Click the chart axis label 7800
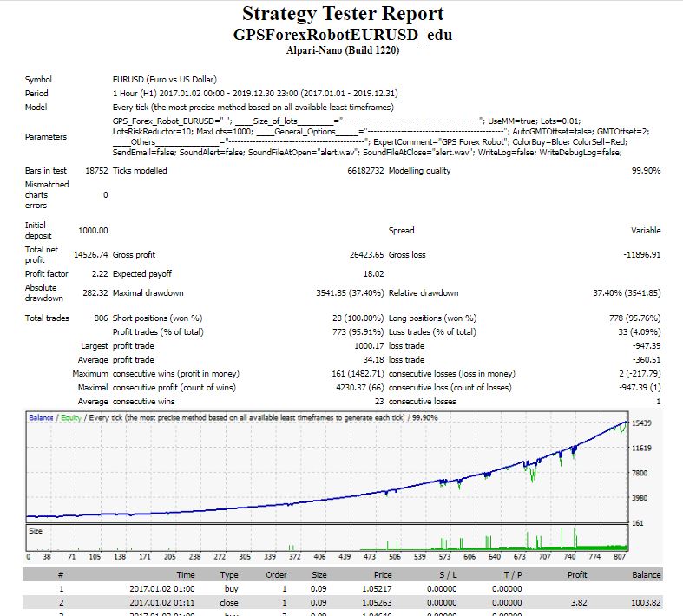 [640, 473]
